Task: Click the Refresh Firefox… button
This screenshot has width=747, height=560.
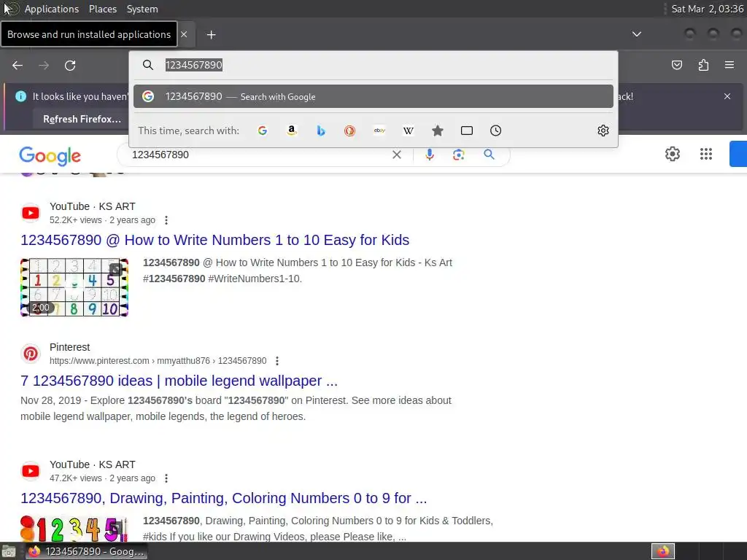Action: pos(82,119)
